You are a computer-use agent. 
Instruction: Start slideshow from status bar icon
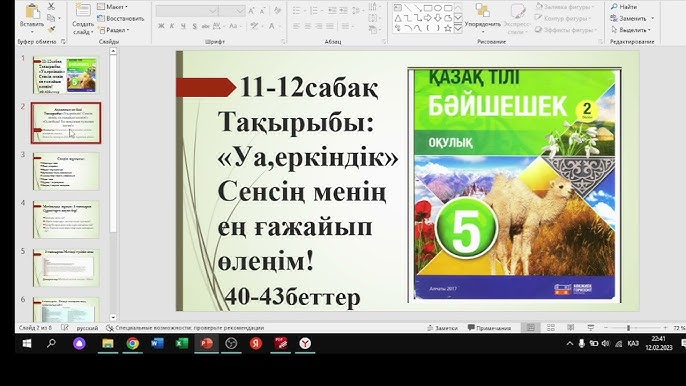[591, 327]
